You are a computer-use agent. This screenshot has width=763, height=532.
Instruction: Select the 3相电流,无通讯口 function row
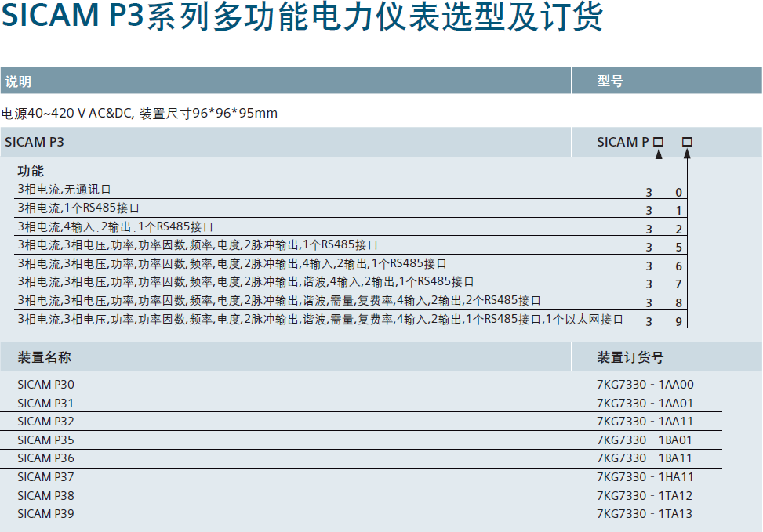click(64, 189)
